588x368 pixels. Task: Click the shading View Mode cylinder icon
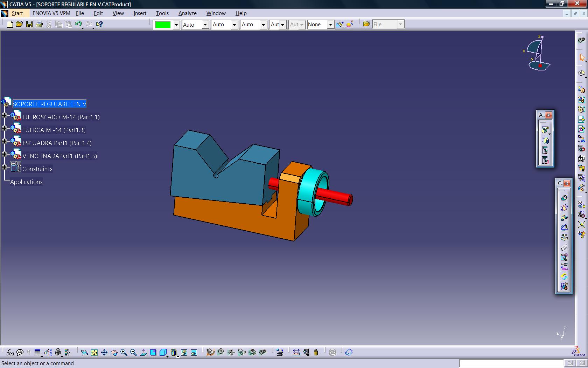click(174, 352)
